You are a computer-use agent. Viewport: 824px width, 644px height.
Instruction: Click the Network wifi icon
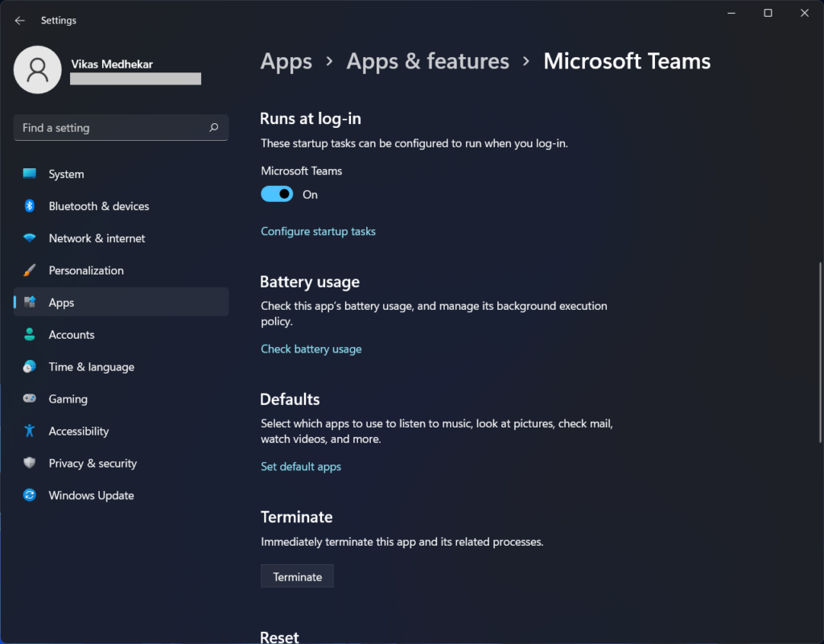(30, 238)
